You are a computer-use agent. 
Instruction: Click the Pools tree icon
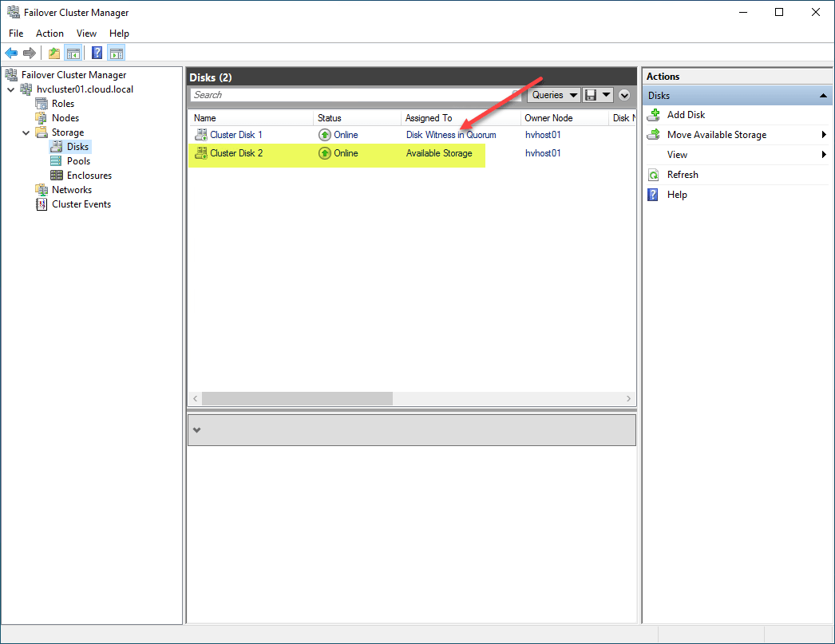56,160
